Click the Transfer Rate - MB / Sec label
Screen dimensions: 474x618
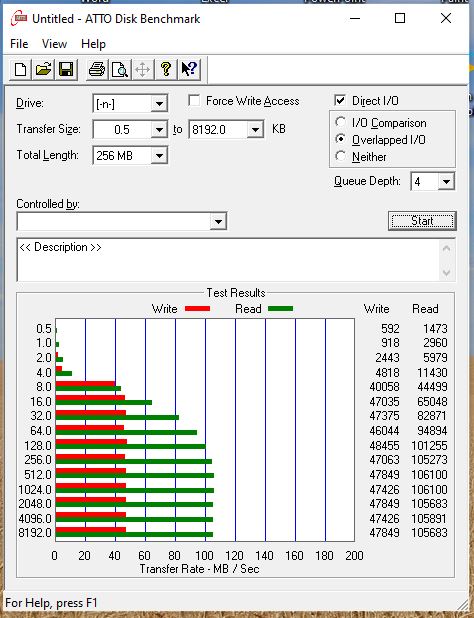199,569
